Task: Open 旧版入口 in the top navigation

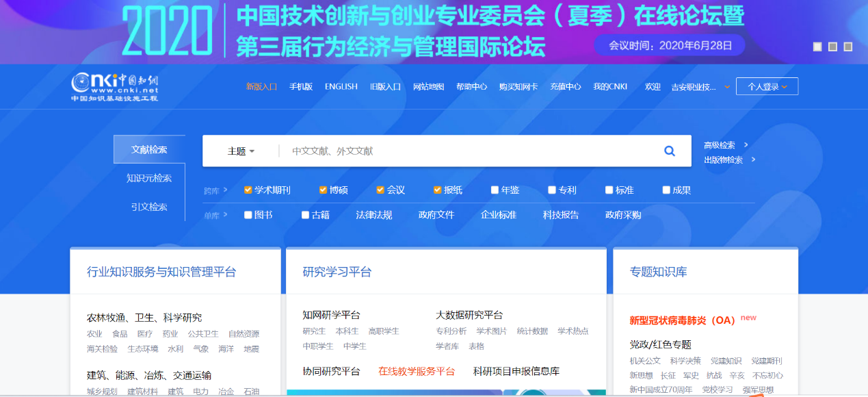Action: 385,87
